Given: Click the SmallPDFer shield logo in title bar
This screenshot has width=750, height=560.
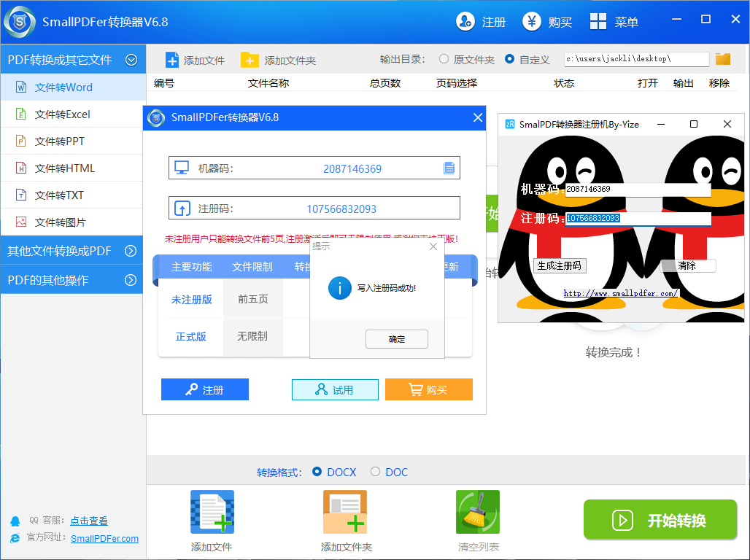Looking at the screenshot, I should [19, 22].
